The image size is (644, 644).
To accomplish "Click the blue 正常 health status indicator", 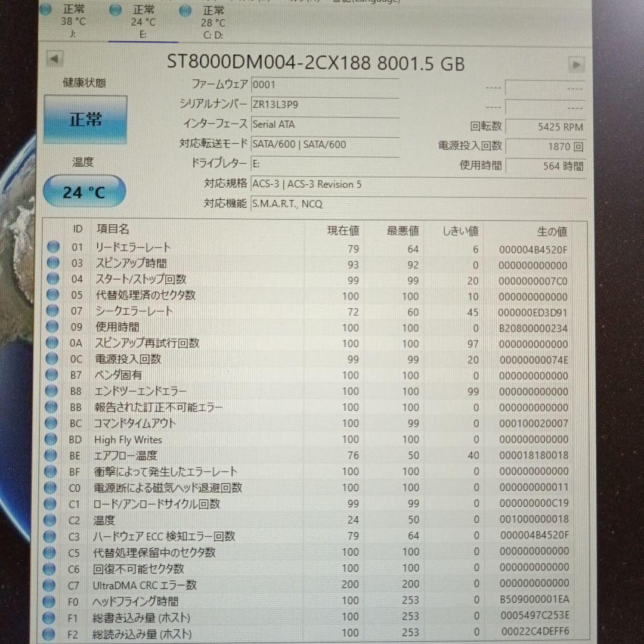I will (x=85, y=119).
